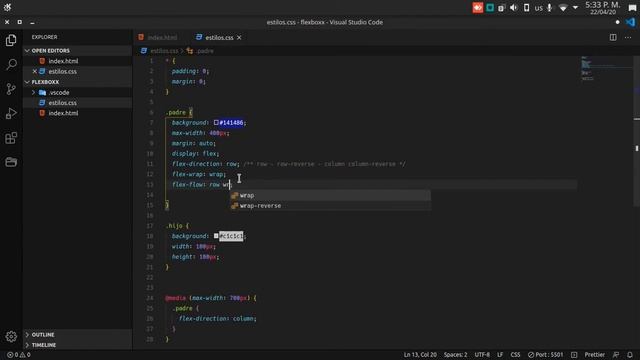Close estilos.css in Open Editors list
This screenshot has width=640, height=360.
point(35,71)
